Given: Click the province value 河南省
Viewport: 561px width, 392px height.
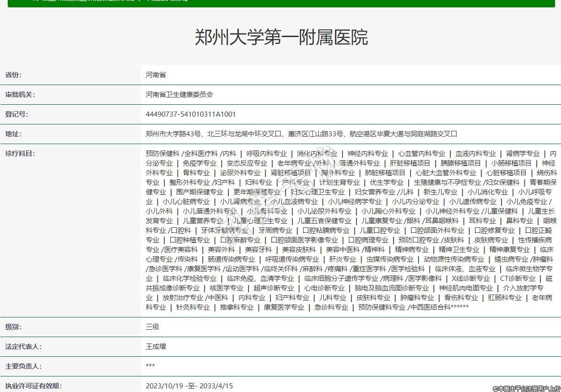Looking at the screenshot, I should tap(156, 75).
